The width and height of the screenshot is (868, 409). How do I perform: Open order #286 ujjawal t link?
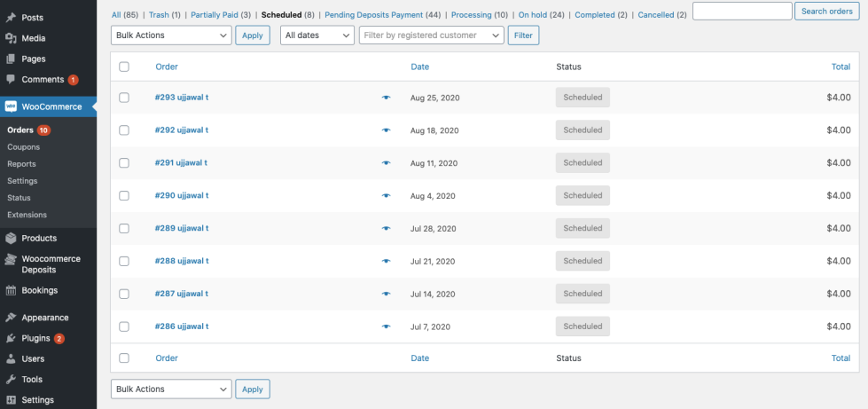click(182, 326)
